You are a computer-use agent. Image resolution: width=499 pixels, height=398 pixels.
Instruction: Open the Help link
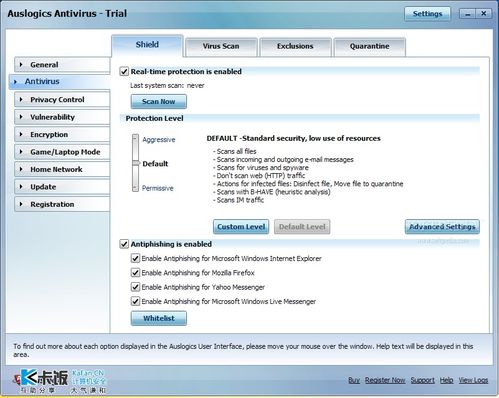446,380
